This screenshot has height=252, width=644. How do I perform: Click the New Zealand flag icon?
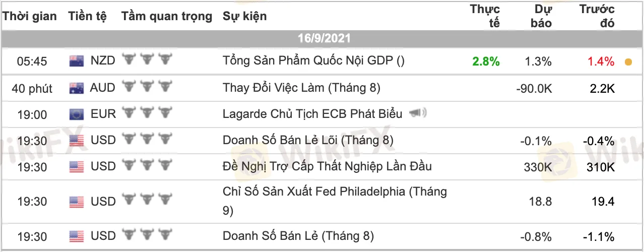point(76,61)
